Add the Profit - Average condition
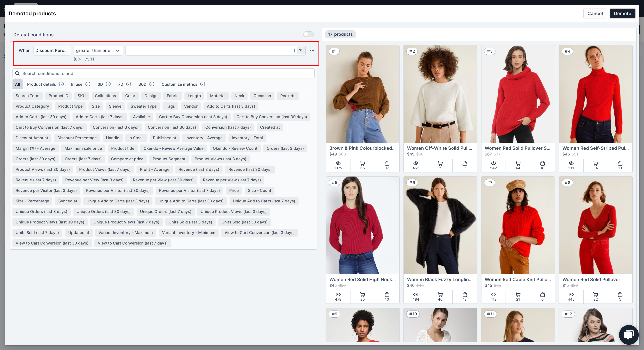 [154, 169]
